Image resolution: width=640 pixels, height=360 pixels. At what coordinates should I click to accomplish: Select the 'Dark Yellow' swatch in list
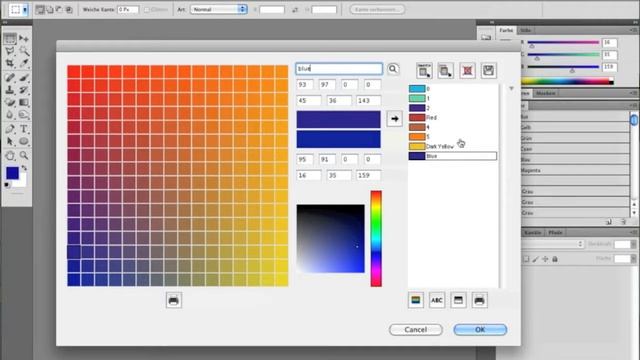point(452,146)
